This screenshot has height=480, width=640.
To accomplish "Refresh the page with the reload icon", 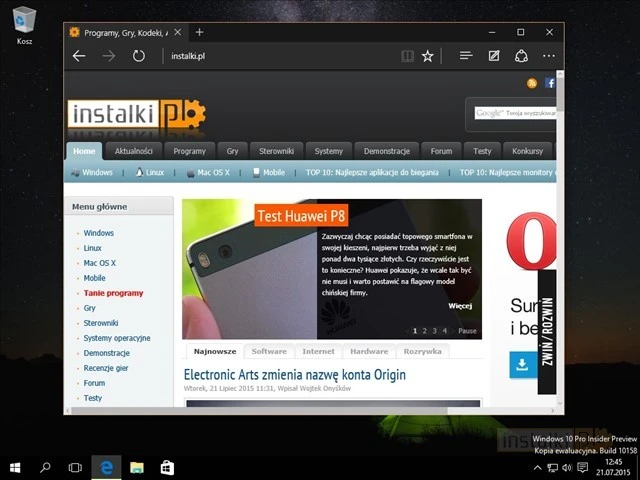I will (139, 56).
